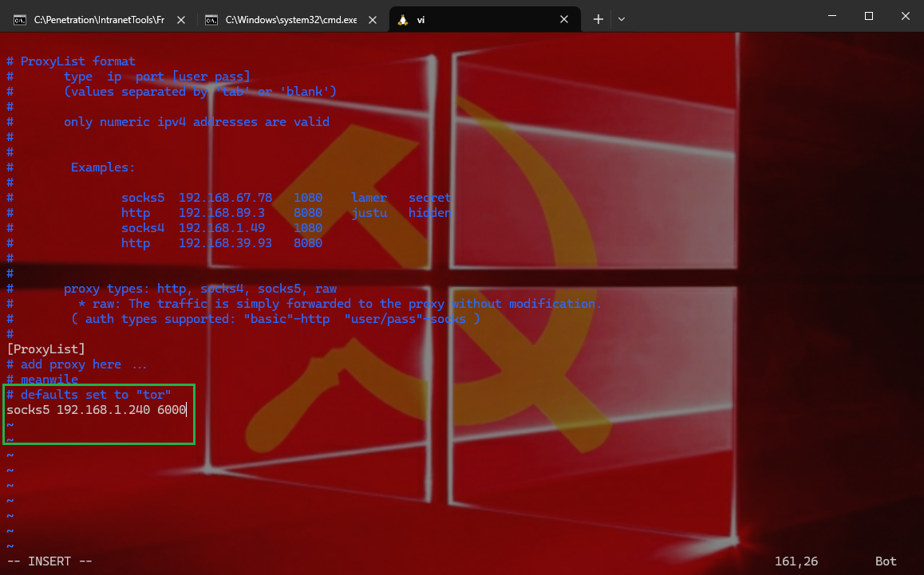Click the "auth types supported" comment line
The image size is (924, 575).
276,319
